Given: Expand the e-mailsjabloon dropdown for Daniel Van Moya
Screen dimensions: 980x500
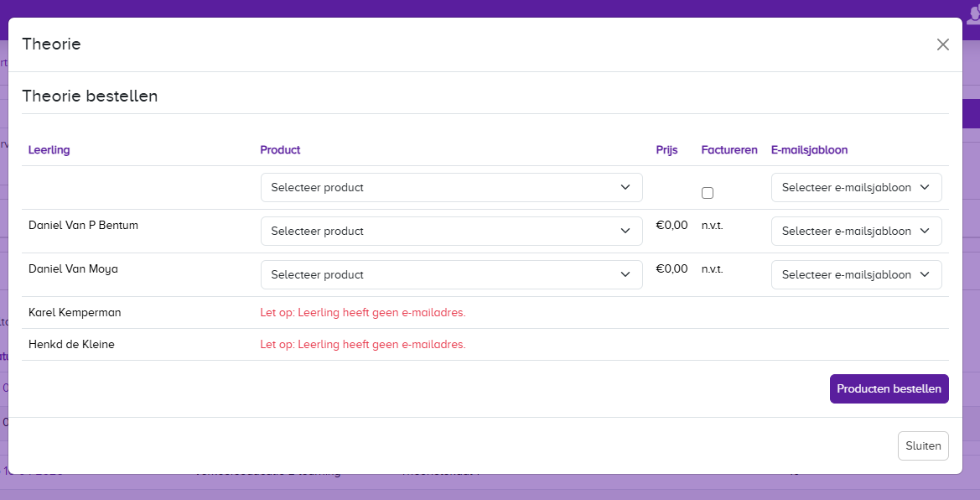Looking at the screenshot, I should pyautogui.click(x=856, y=275).
